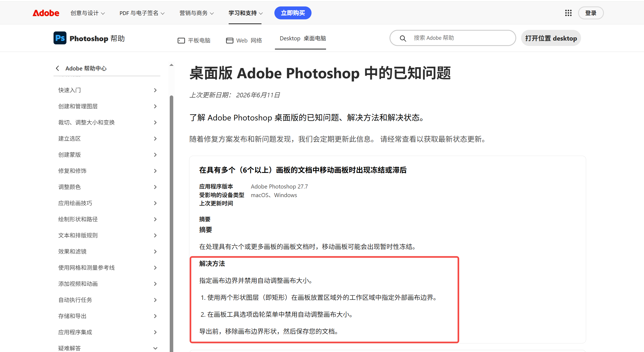This screenshot has height=352, width=644.
Task: Click the 打开位置 desktop button
Action: (x=551, y=38)
